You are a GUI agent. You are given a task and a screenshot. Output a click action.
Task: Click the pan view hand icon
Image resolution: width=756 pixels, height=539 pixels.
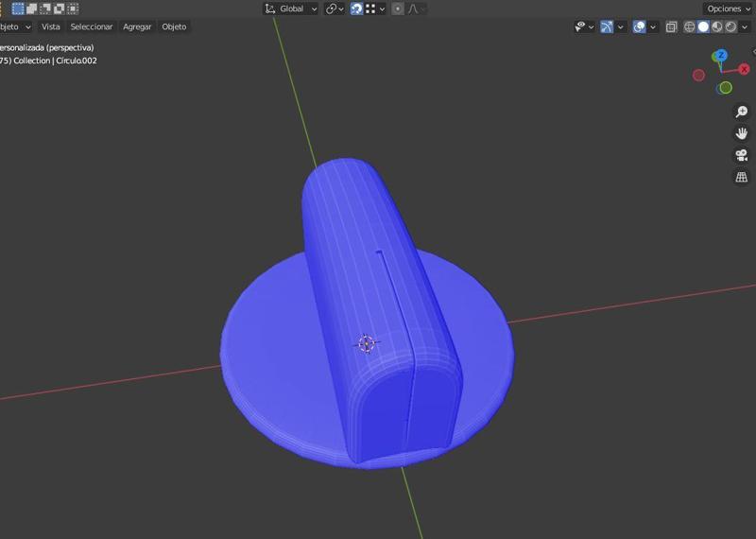742,133
